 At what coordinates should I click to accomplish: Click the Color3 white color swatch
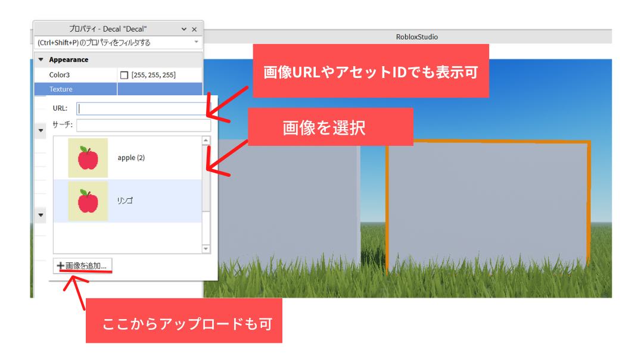(x=124, y=75)
